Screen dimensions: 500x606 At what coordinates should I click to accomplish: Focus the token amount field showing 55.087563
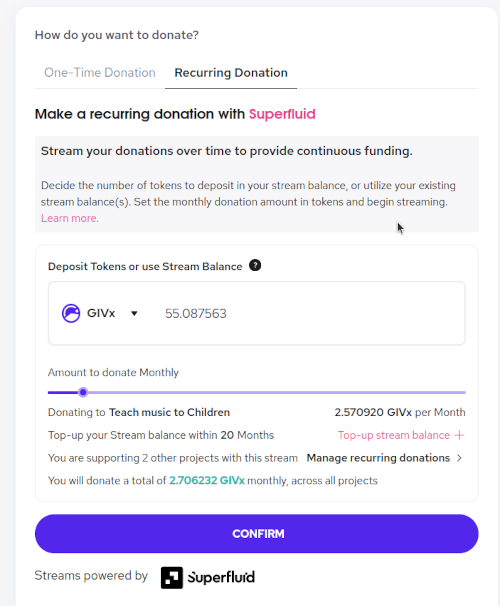(312, 313)
